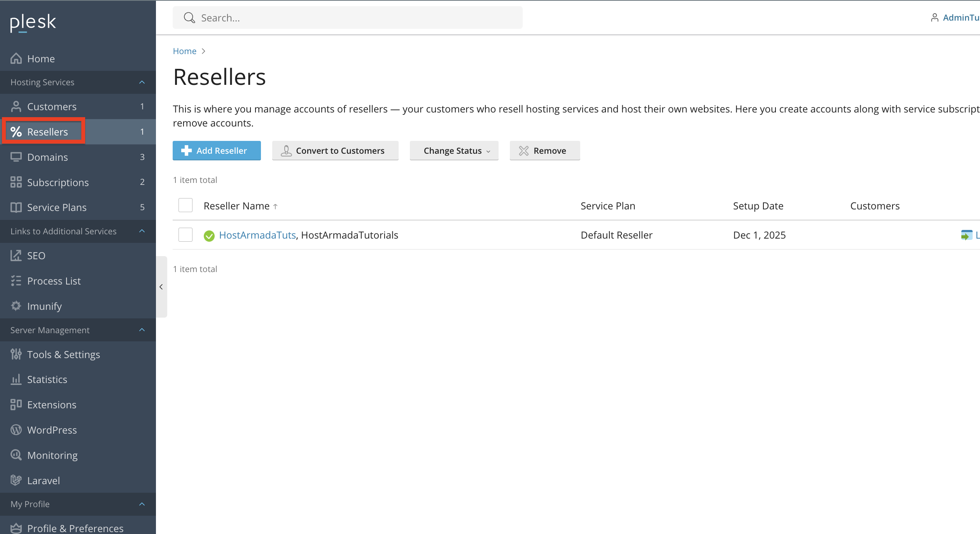Screen dimensions: 980x534
Task: Click the Plesk logo
Action: coord(33,23)
